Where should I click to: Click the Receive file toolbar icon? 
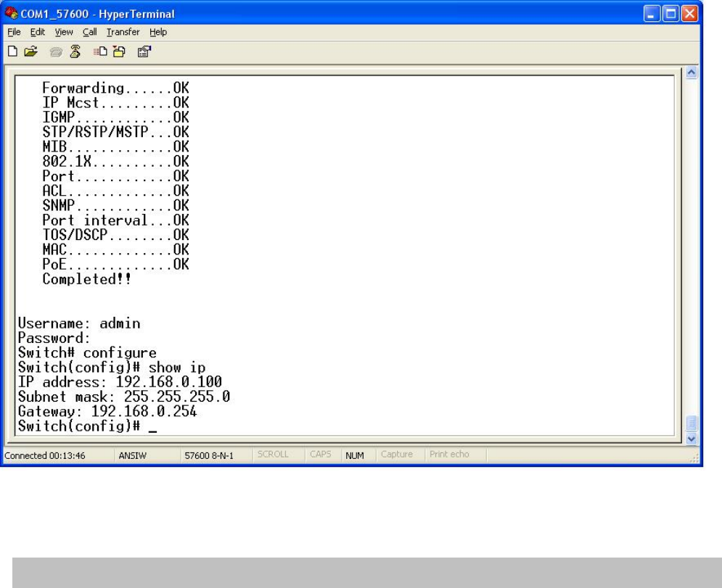click(119, 51)
